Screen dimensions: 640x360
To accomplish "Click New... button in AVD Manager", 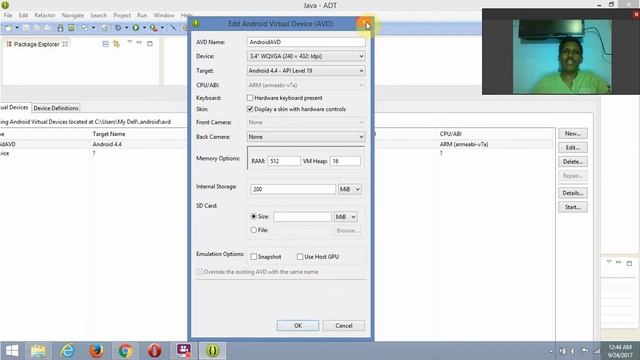I will coord(573,133).
